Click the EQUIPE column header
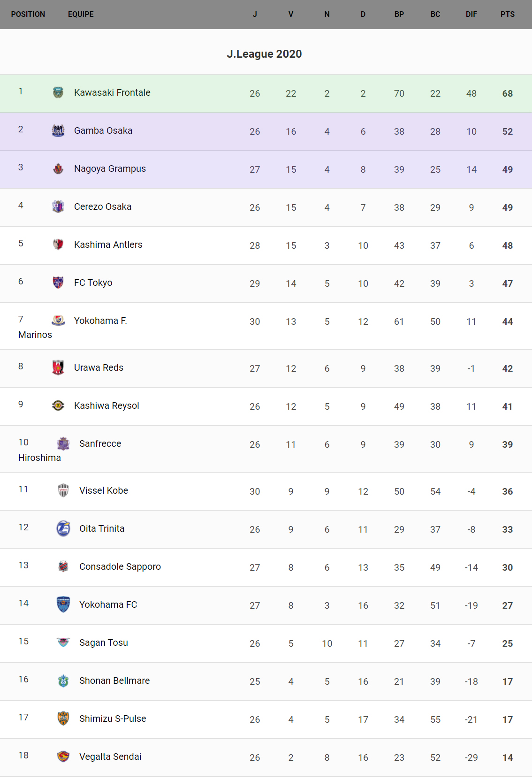Screen dimensions: 532x780 (x=81, y=14)
